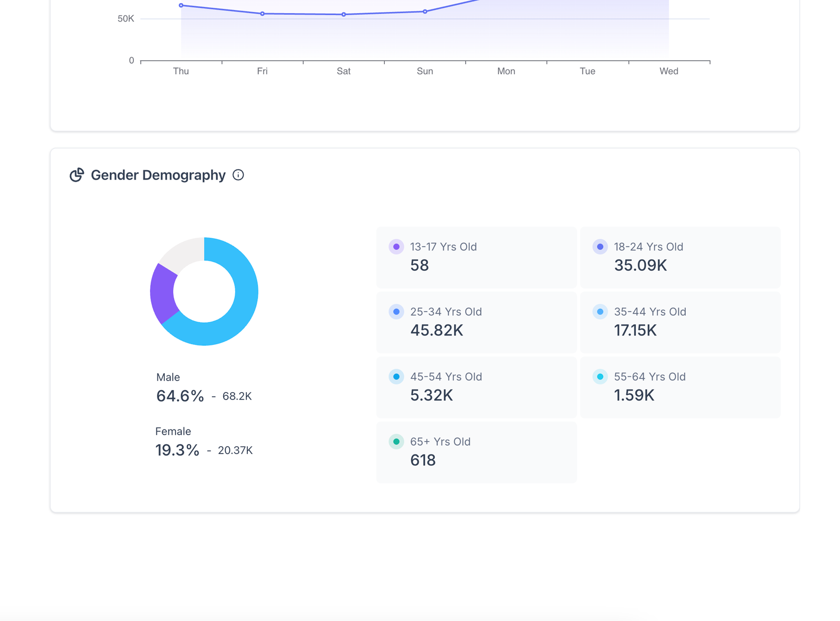840x621 pixels.
Task: Click the 18-24 Yrs Old indigo dot
Action: [600, 247]
